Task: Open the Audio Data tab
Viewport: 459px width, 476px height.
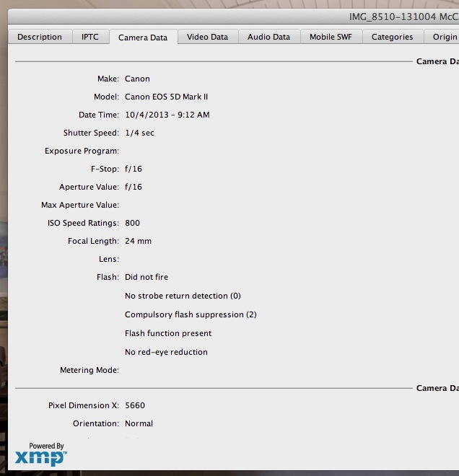Action: [x=269, y=37]
